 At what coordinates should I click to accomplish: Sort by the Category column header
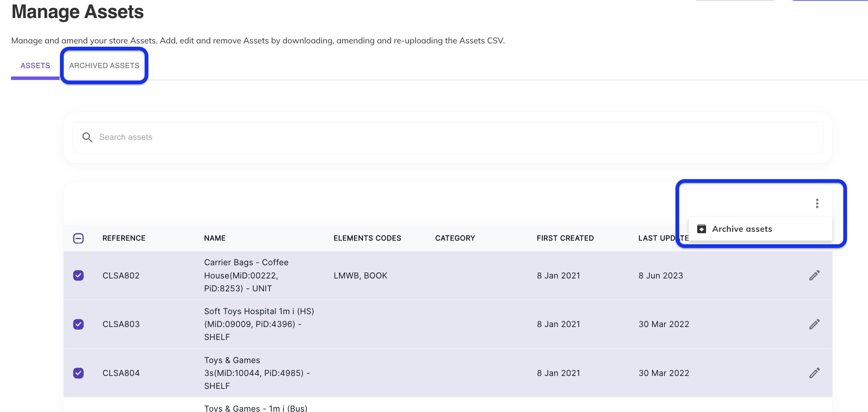455,238
